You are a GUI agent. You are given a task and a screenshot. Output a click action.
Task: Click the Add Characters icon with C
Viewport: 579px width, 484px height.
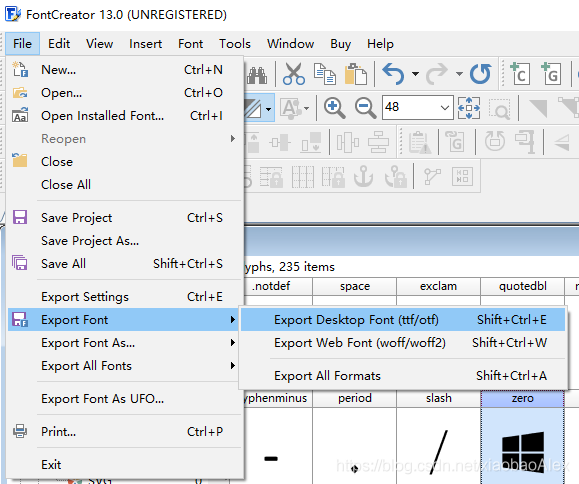tap(520, 73)
